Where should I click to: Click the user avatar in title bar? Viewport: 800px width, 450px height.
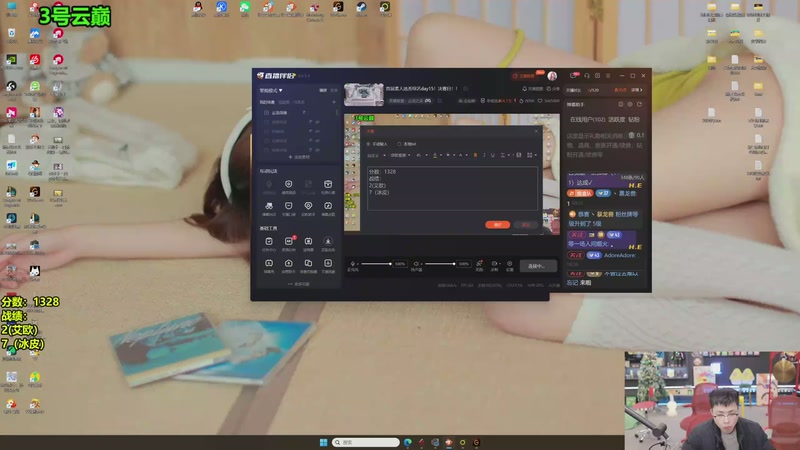552,76
